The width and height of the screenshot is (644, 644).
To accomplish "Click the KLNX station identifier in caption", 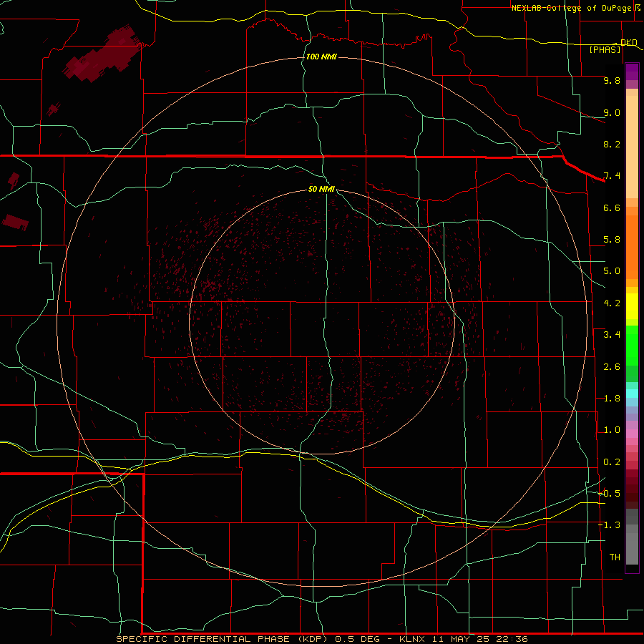I will pos(413,639).
